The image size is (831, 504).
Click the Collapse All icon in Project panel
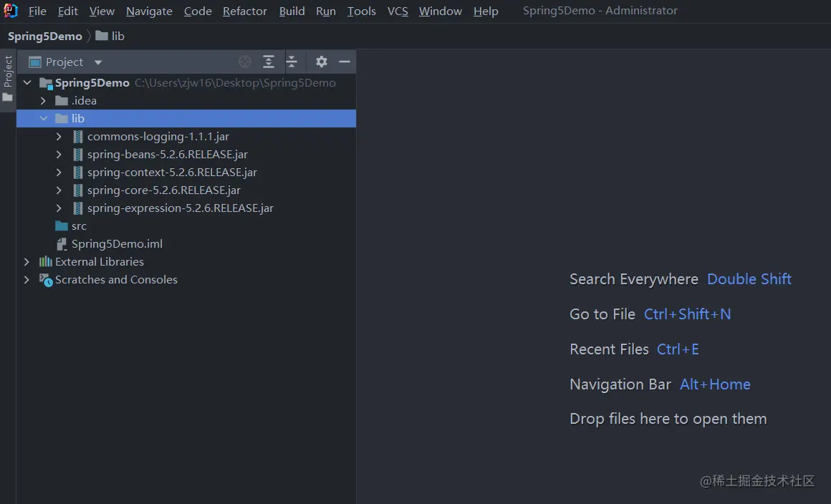pyautogui.click(x=292, y=62)
